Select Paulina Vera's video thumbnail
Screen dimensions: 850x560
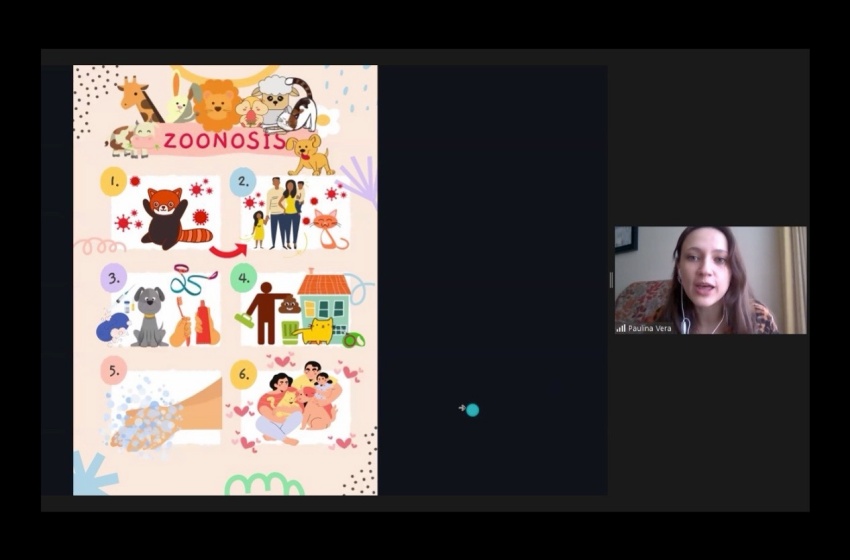710,280
